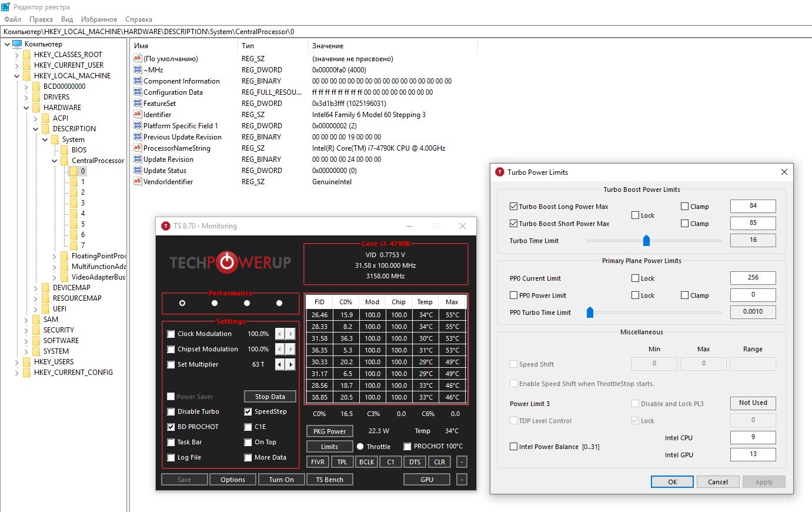Click the PP0 Turbo Time Limit slider handle

590,312
